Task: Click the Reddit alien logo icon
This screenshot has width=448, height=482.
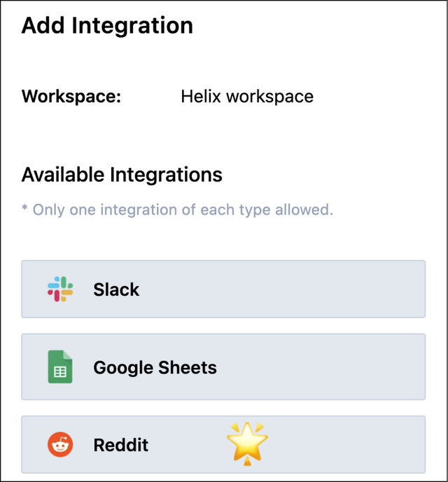Action: 60,444
